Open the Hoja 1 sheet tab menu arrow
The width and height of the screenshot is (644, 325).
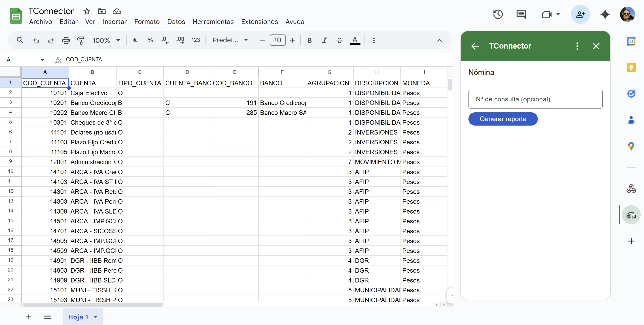tap(95, 317)
